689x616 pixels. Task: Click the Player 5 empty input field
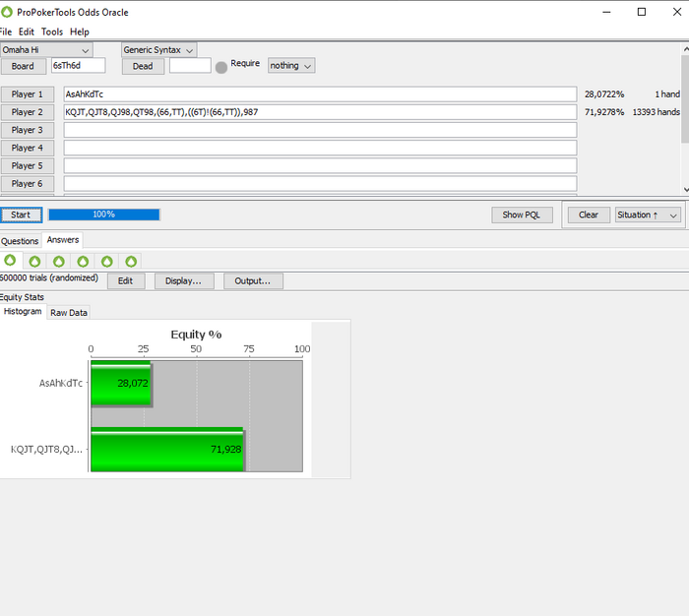(320, 165)
